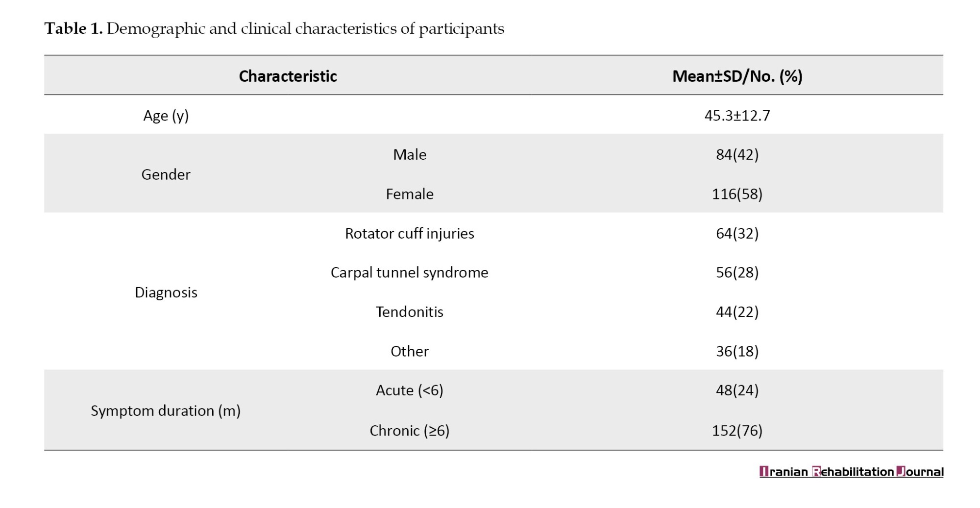Image resolution: width=980 pixels, height=508 pixels.
Task: Click the Symptom duration (m) label
Action: coord(166,411)
